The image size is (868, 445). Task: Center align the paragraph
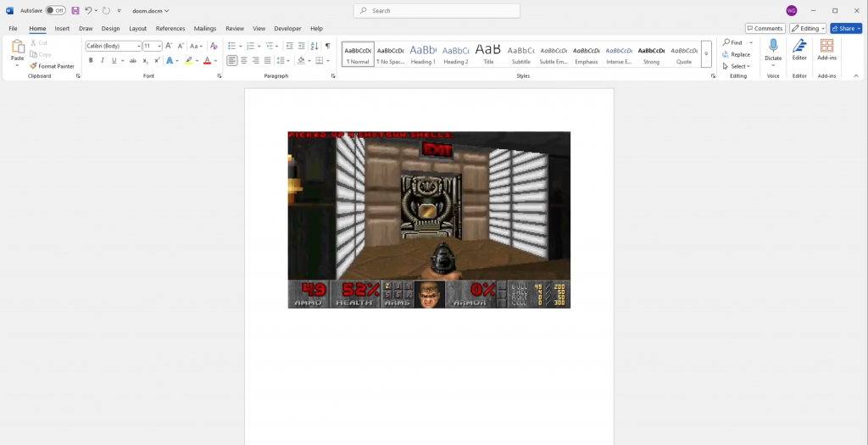(243, 61)
